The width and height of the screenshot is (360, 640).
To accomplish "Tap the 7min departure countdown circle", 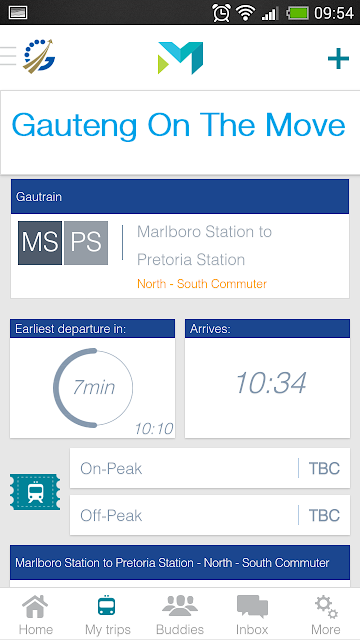I will [x=93, y=387].
